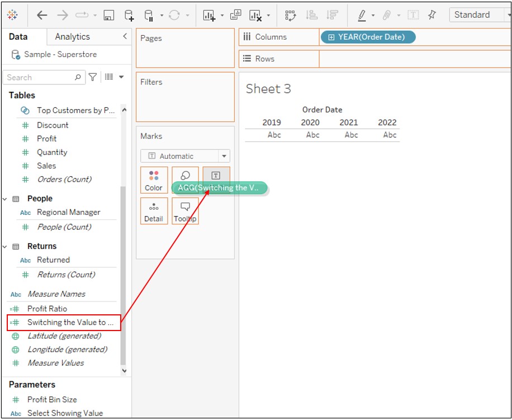Click the YEAR(Order Date) pill on Columns
Screen dimensions: 512x420
pos(368,37)
